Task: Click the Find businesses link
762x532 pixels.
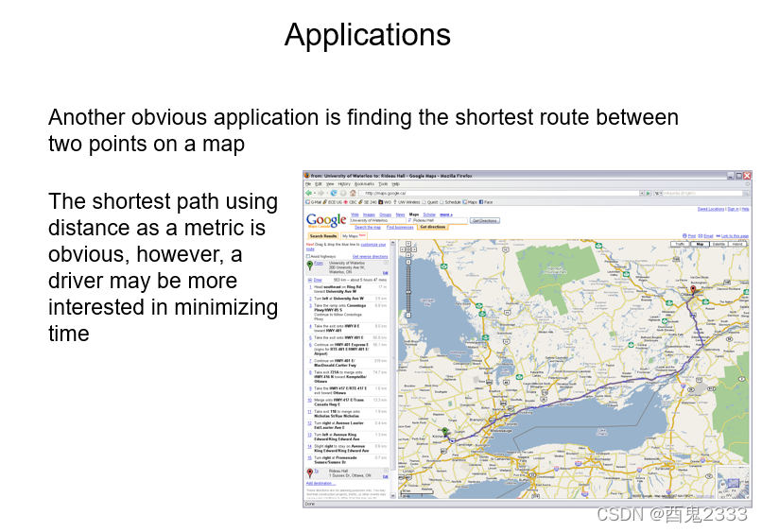Action: click(401, 228)
